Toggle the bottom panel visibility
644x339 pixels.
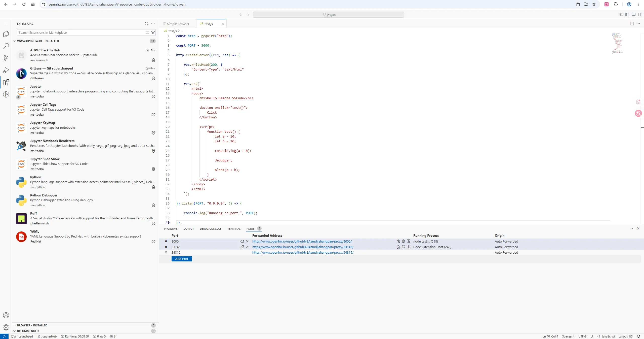click(634, 15)
